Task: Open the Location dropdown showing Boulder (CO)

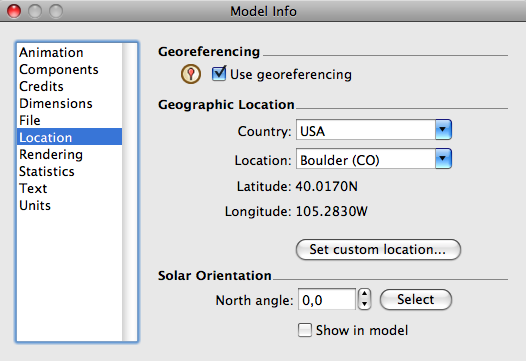Action: tap(374, 159)
